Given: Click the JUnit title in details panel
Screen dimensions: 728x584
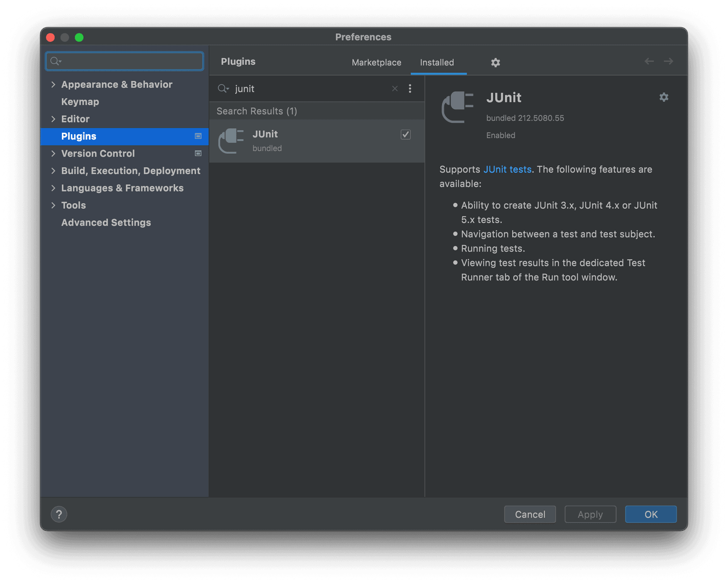Looking at the screenshot, I should 504,98.
